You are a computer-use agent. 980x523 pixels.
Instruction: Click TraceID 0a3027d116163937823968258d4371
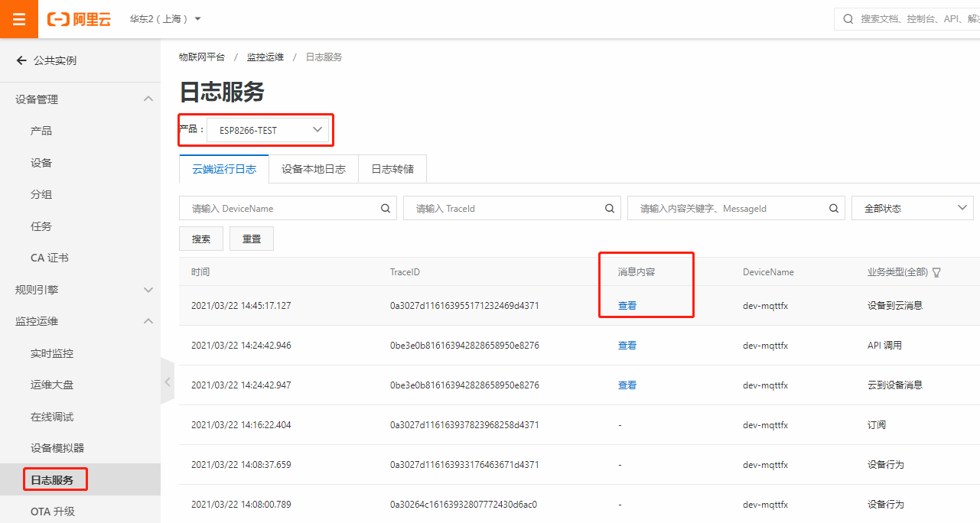tap(464, 424)
